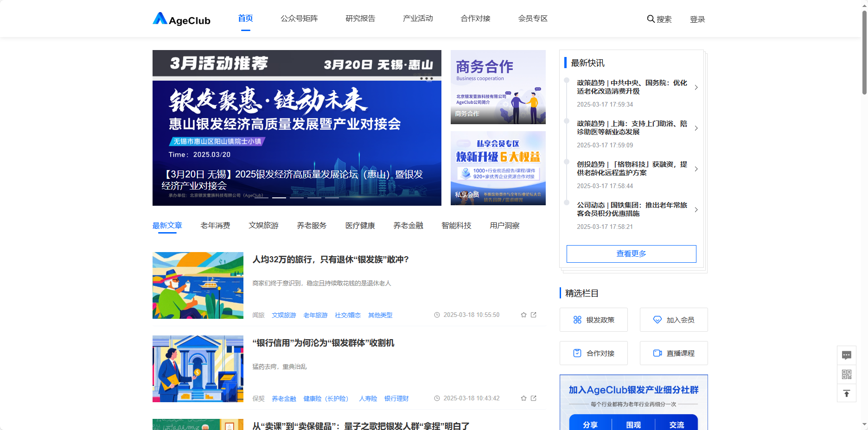This screenshot has width=868, height=430.
Task: Open share icon for 银行信用 article
Action: point(534,398)
